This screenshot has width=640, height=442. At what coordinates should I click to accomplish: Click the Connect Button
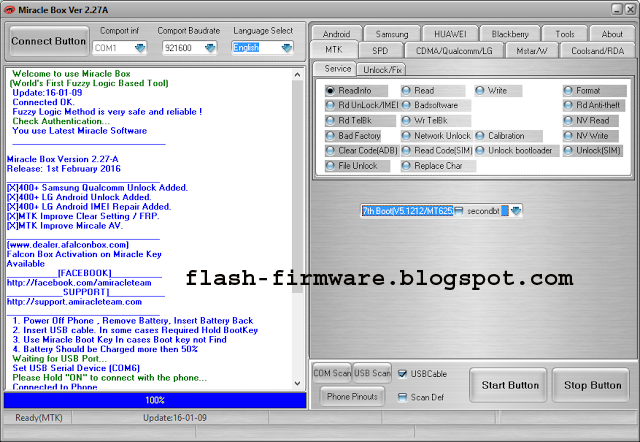pos(49,41)
